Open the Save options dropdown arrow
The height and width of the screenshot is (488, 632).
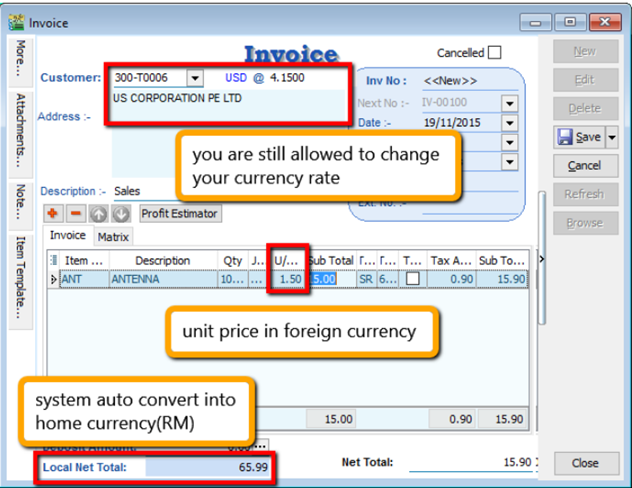coord(611,137)
